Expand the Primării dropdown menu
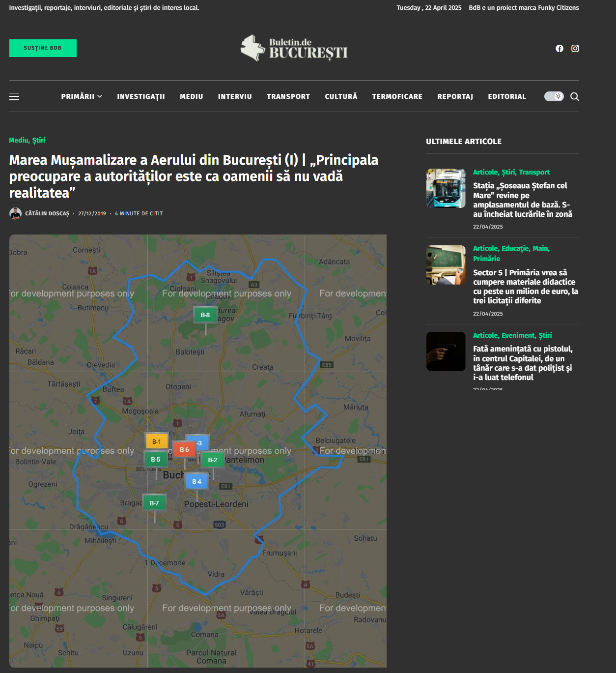 point(82,96)
